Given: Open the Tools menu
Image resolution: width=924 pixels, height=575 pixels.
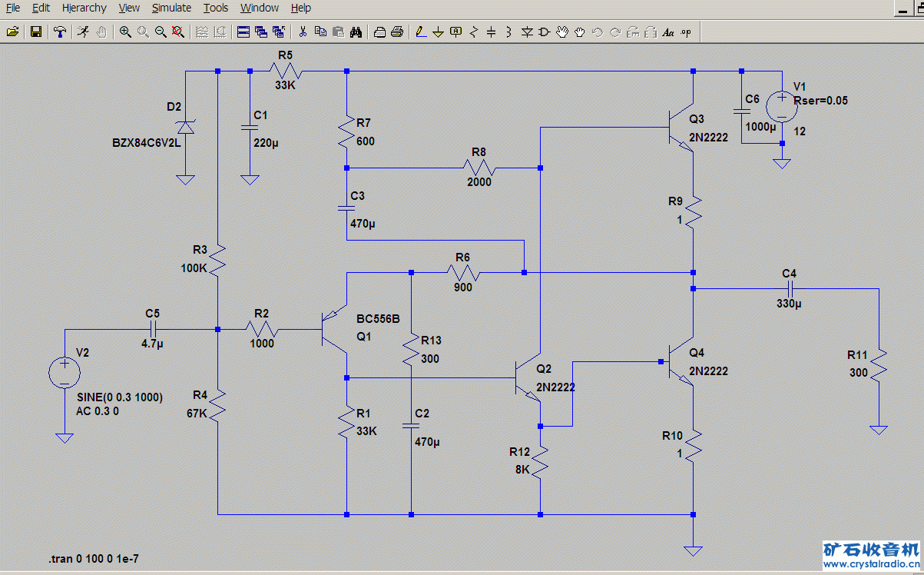Looking at the screenshot, I should pyautogui.click(x=216, y=8).
